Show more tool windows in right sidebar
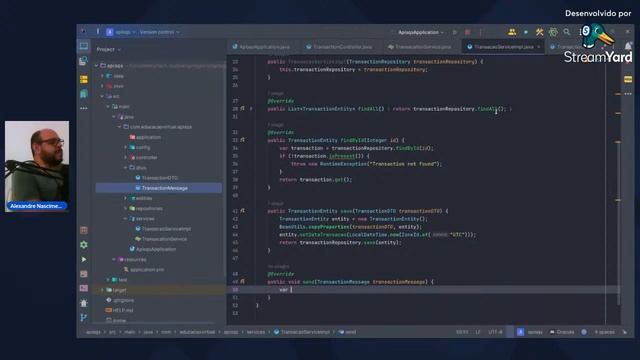Image resolution: width=640 pixels, height=360 pixels. (628, 94)
